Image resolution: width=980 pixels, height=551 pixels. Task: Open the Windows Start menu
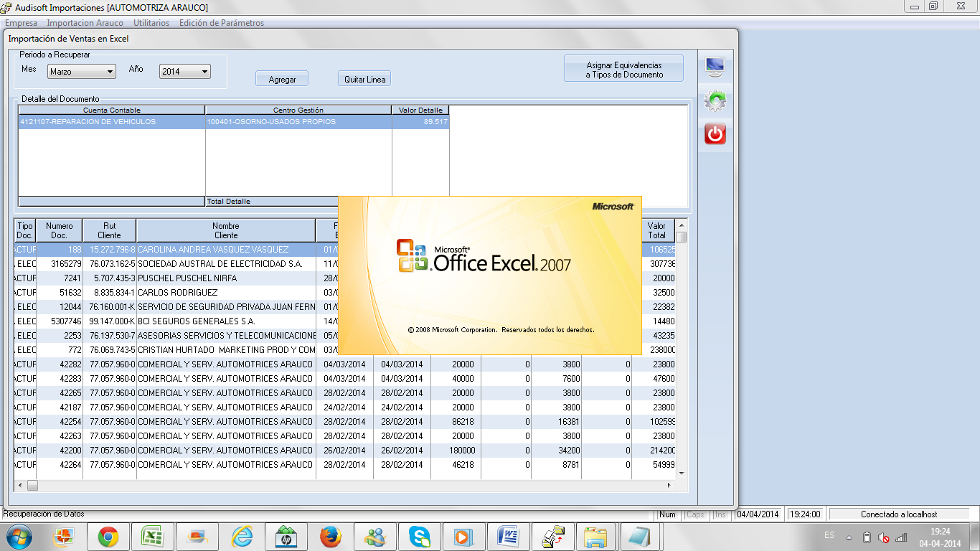(x=18, y=536)
